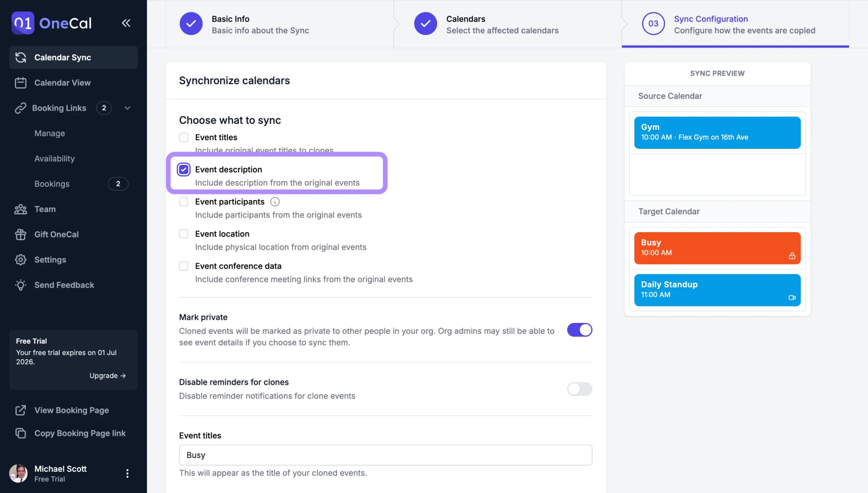Viewport: 868px width, 493px height.
Task: Click the Copy Booking Page link icon
Action: (20, 433)
